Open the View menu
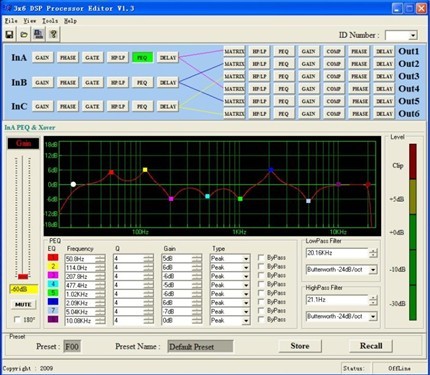This screenshot has height=375, width=430. click(29, 21)
